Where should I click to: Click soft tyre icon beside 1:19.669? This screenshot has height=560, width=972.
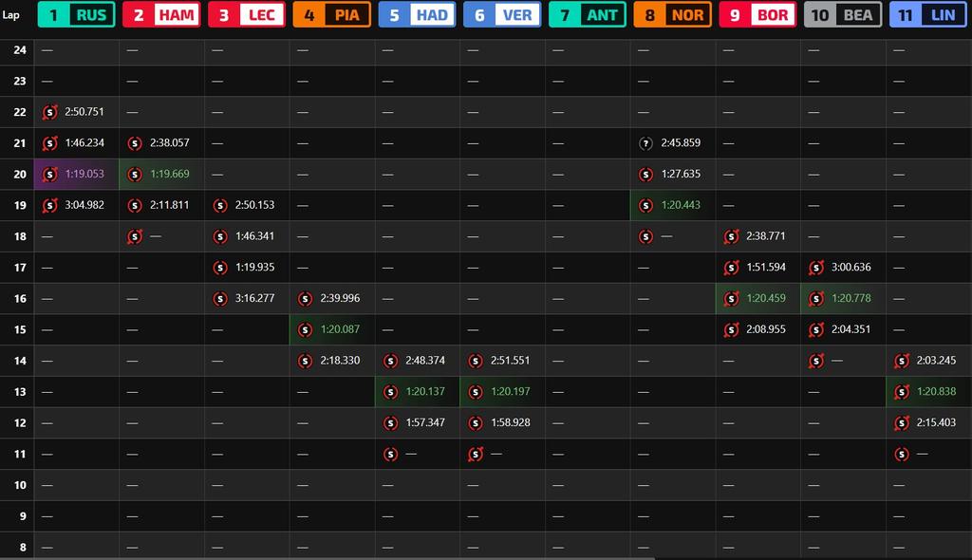135,174
